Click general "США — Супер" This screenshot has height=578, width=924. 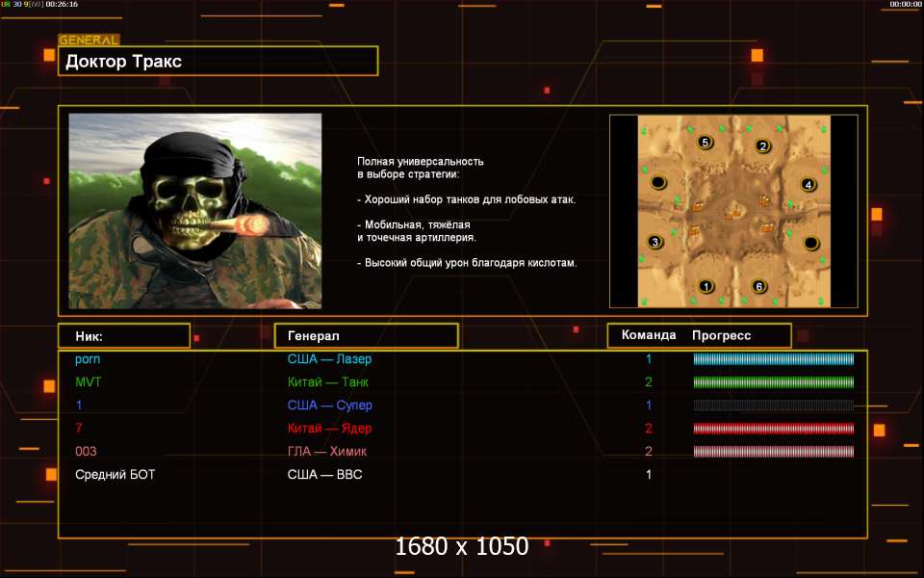tap(329, 406)
